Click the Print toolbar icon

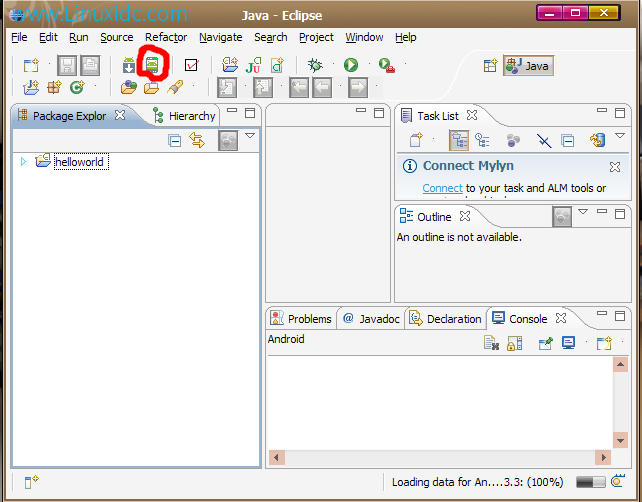(x=90, y=66)
